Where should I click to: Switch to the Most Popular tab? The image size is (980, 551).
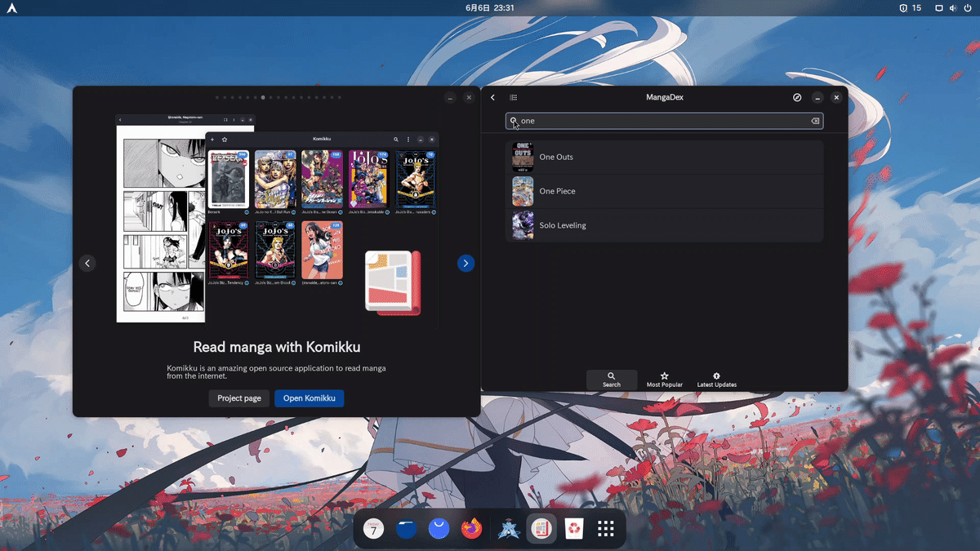click(665, 380)
